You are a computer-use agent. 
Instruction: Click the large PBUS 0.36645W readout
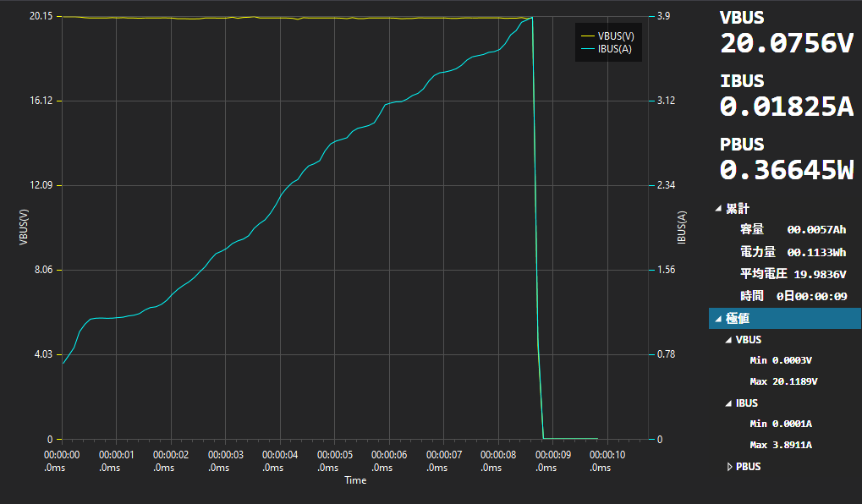pyautogui.click(x=787, y=169)
